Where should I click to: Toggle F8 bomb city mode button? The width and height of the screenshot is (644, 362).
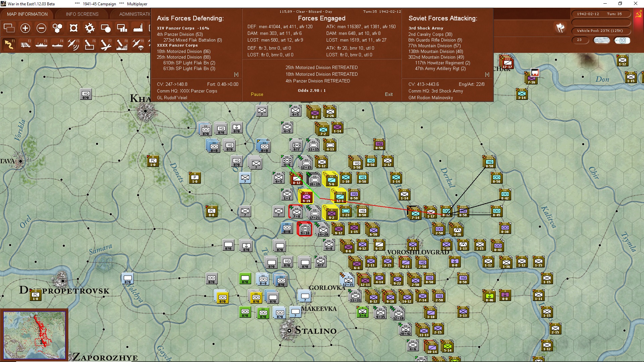point(122,44)
